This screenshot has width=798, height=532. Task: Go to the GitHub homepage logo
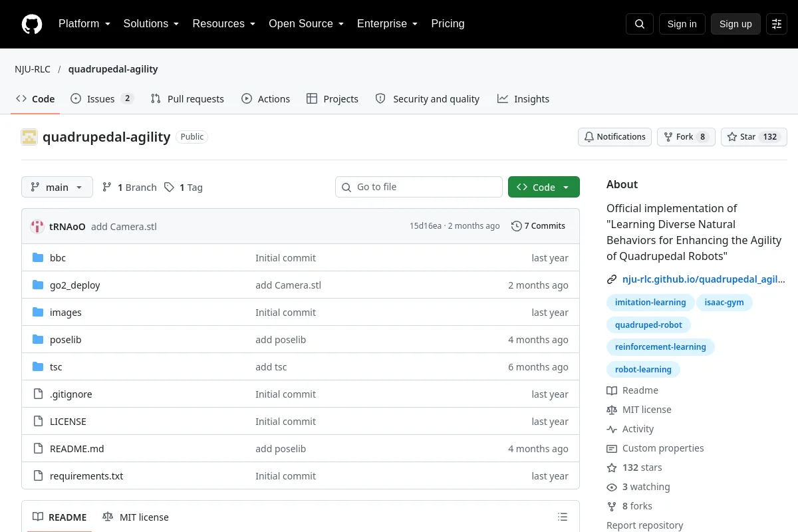pos(32,24)
